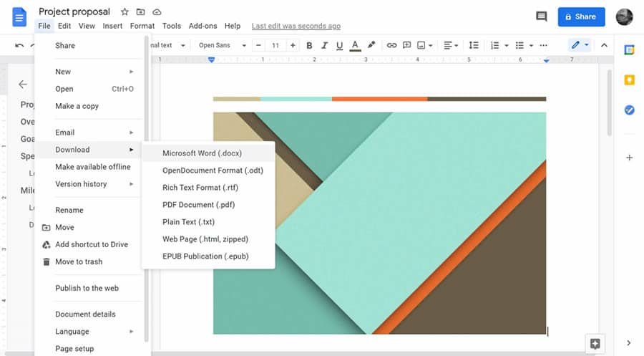This screenshot has height=356, width=644.
Task: Click Add shortcut to Drive
Action: point(90,244)
